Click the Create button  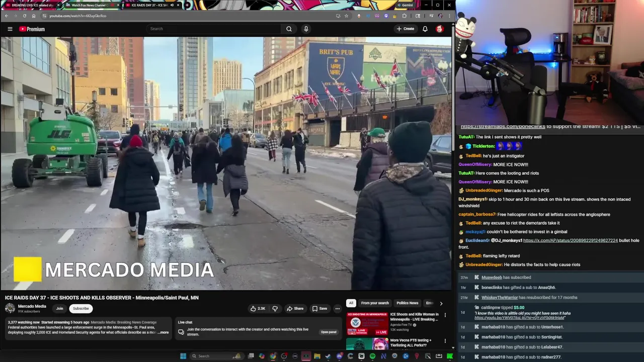(406, 29)
